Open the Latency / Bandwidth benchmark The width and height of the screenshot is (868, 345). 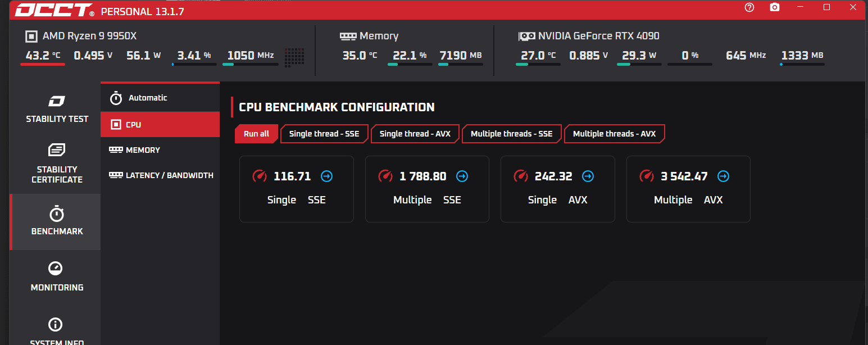click(160, 175)
